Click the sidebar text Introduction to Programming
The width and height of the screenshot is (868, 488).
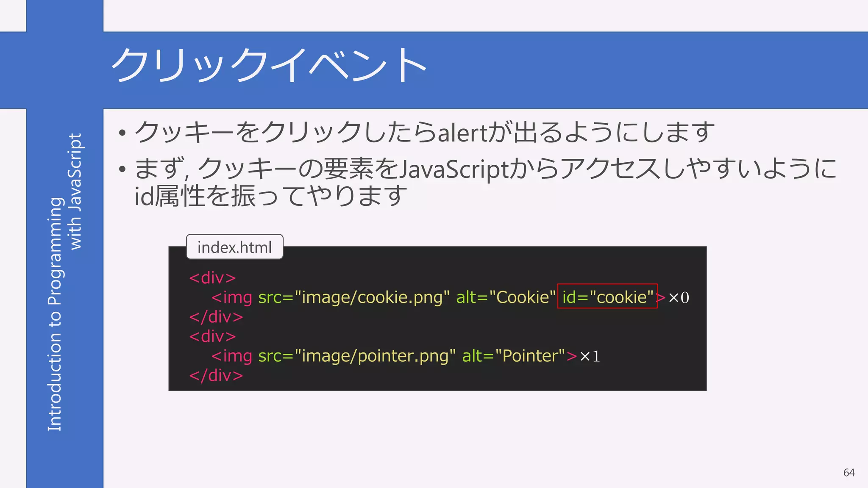(55, 314)
